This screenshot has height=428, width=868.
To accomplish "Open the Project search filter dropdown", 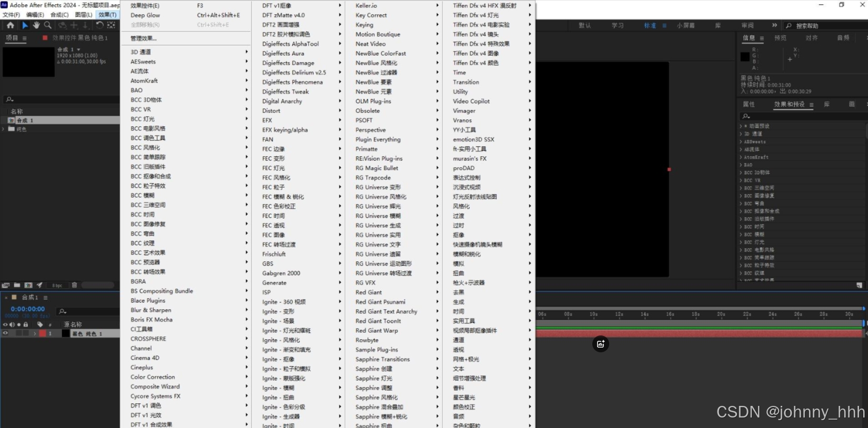I will pos(9,99).
